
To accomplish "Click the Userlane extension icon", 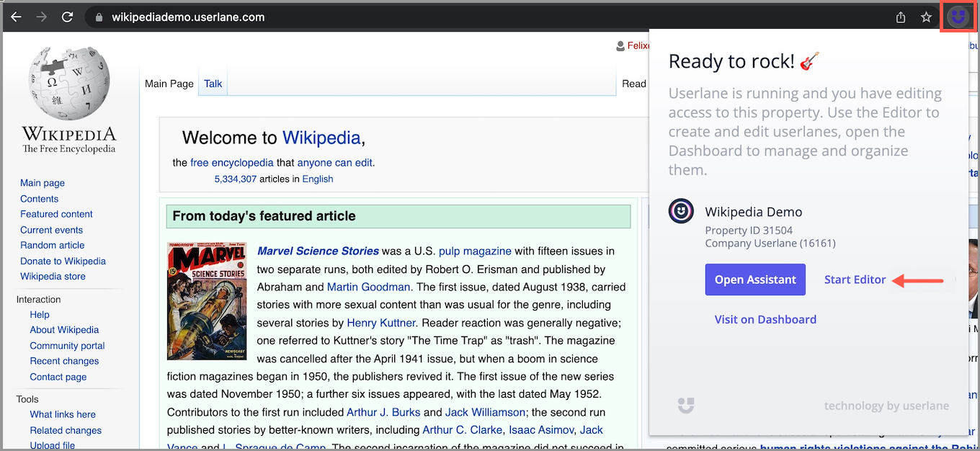I will click(958, 17).
